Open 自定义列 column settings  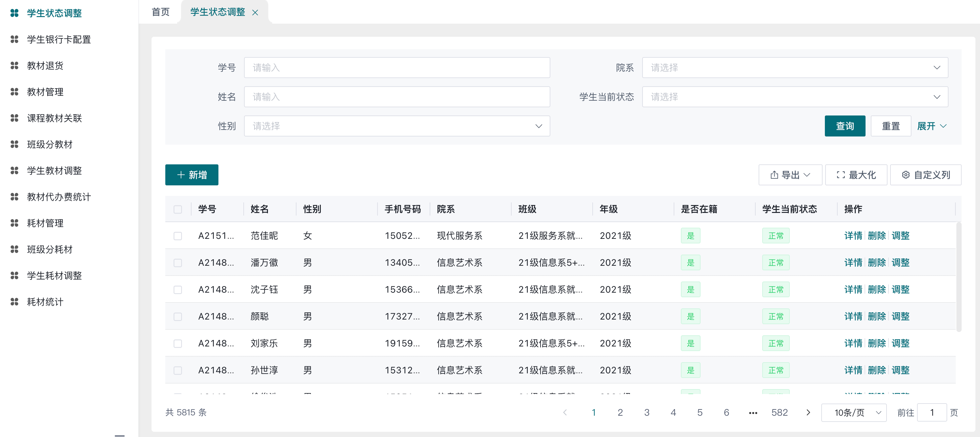tap(926, 175)
